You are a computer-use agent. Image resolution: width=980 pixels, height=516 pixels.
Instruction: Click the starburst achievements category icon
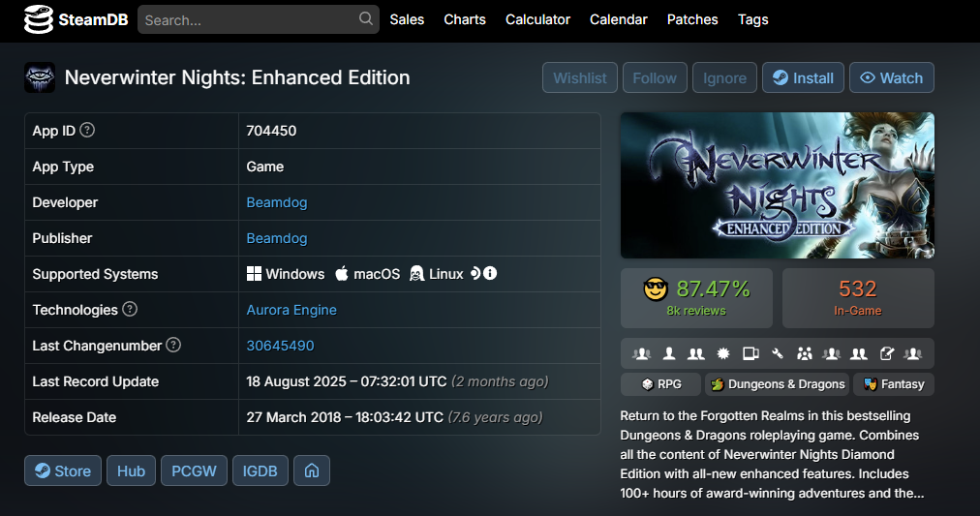coord(723,353)
